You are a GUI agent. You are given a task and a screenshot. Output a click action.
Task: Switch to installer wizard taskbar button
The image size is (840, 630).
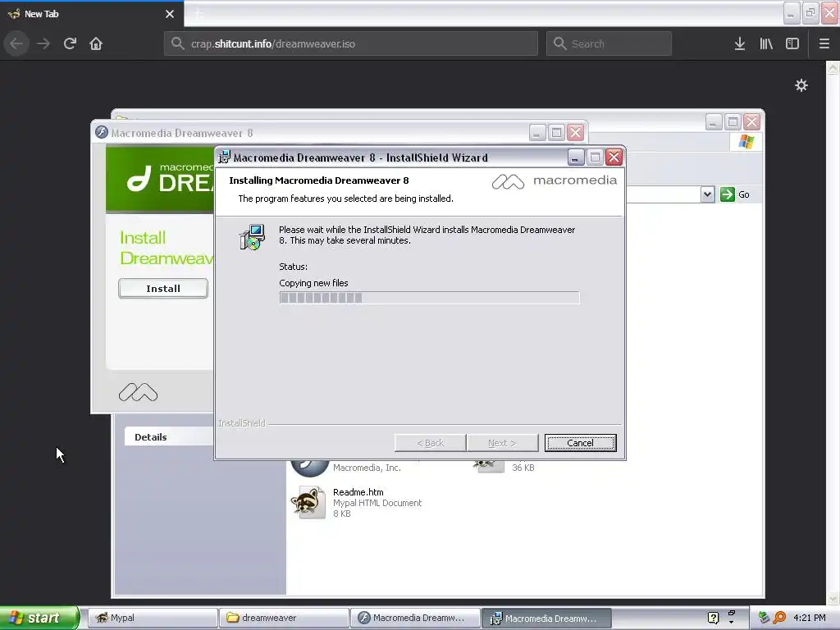(546, 618)
